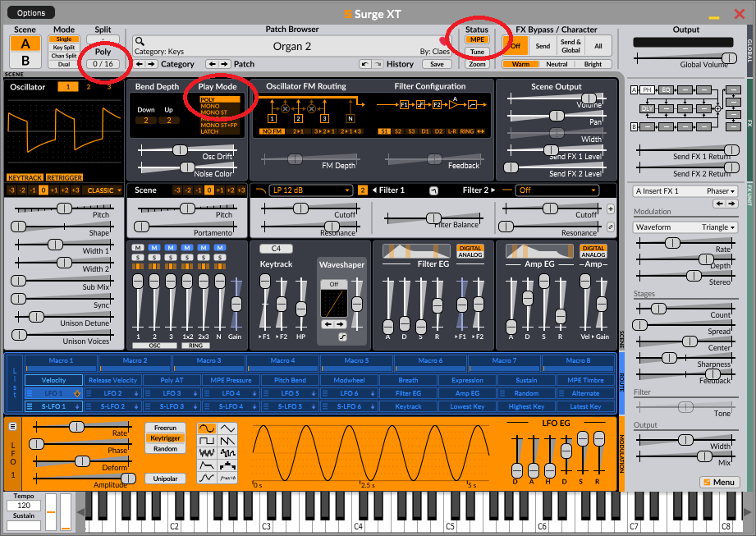
Task: Select the envelope LFO shape icon
Action: coord(207,465)
